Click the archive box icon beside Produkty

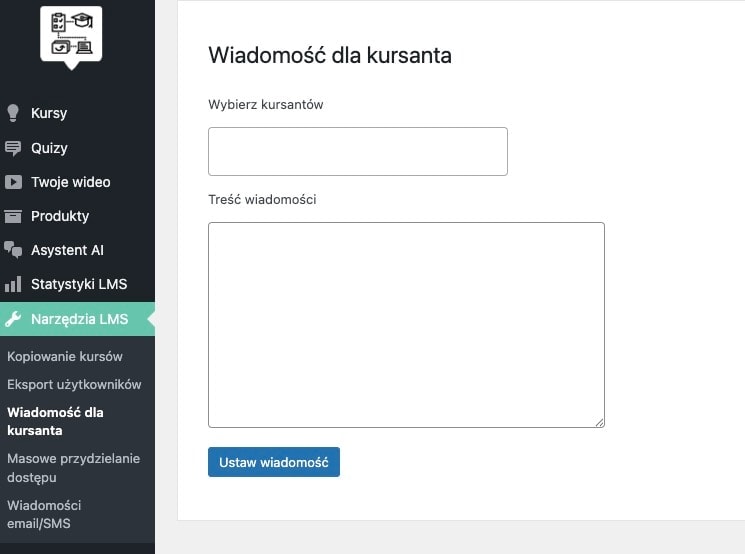(x=13, y=216)
